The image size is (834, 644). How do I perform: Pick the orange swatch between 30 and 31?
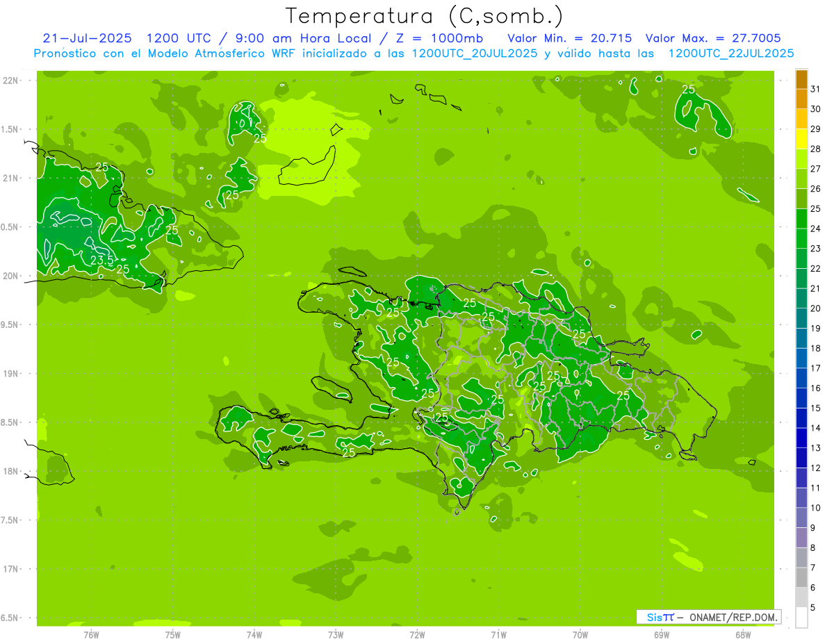801,99
